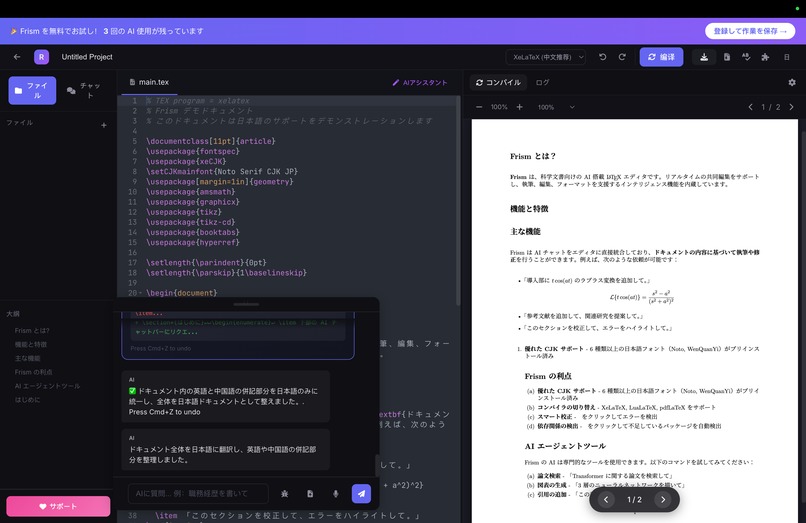Click \setCJKmainfont{Noto Serif CJK JP} line
806x523 pixels.
[x=222, y=171]
